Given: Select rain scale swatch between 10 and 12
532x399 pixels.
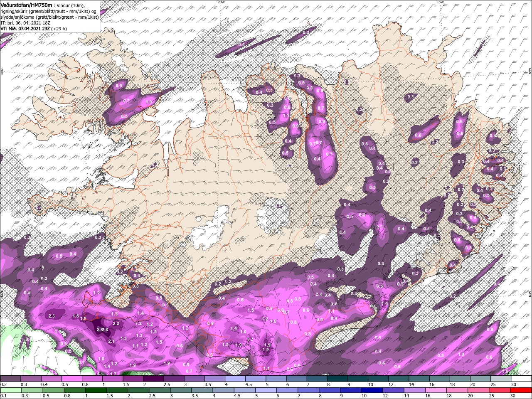Looking at the screenshot, I should point(372,390).
